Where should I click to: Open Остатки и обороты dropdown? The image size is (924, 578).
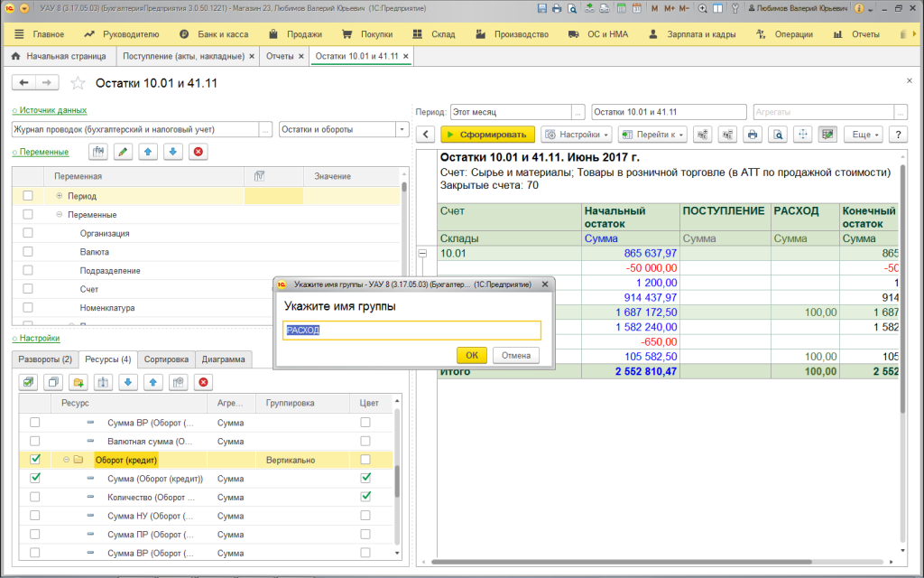(402, 129)
